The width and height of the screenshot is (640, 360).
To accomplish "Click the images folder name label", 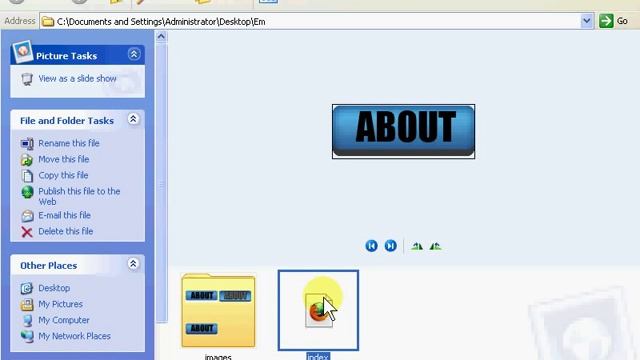I will 218,357.
